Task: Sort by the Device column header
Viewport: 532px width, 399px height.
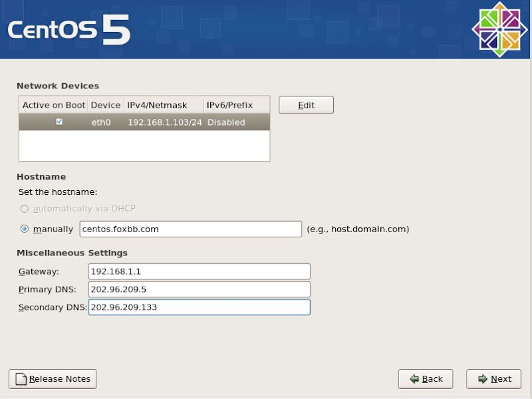Action: tap(106, 105)
